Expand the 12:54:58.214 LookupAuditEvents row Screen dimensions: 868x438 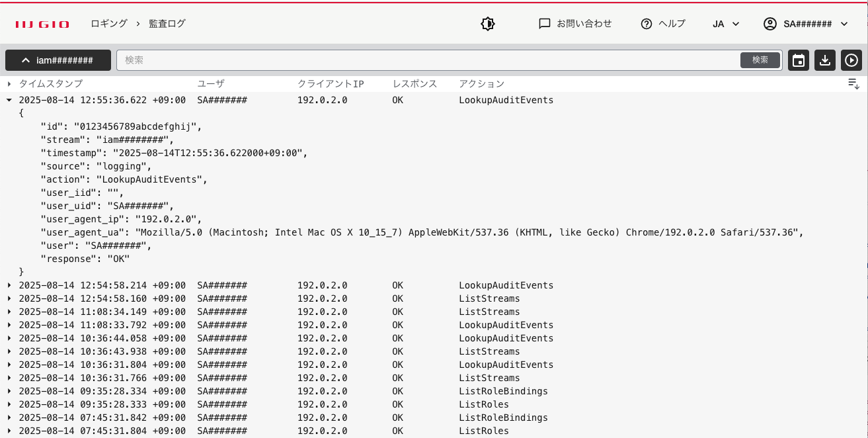9,285
